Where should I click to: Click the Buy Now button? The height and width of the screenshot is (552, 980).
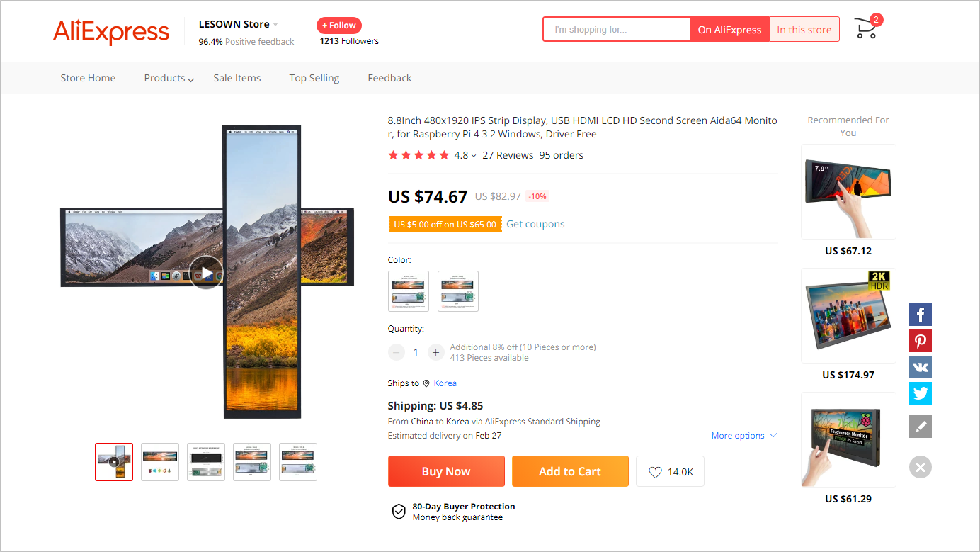(x=446, y=472)
